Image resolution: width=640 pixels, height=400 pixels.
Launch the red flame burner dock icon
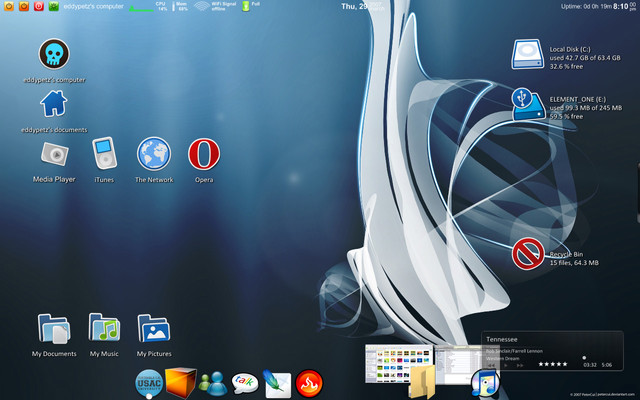tap(309, 383)
